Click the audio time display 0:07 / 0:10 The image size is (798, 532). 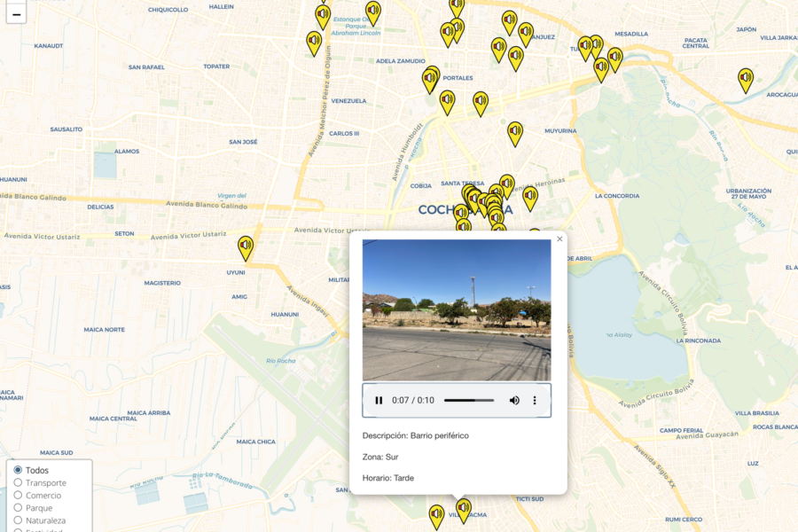pos(412,400)
